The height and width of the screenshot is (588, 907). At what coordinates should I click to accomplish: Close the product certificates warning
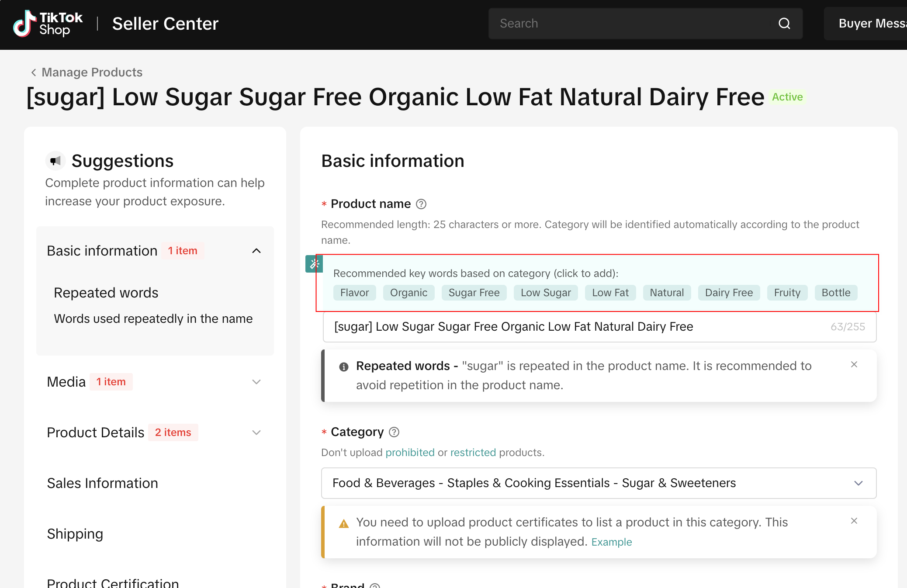coord(854,521)
